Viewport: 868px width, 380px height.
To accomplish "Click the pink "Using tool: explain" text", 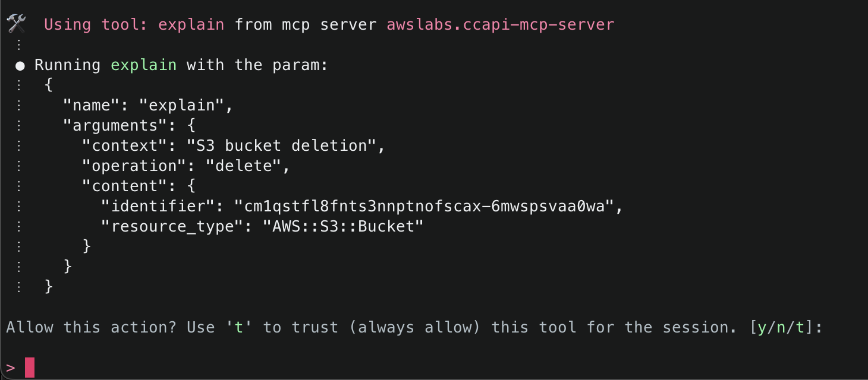I will click(134, 24).
